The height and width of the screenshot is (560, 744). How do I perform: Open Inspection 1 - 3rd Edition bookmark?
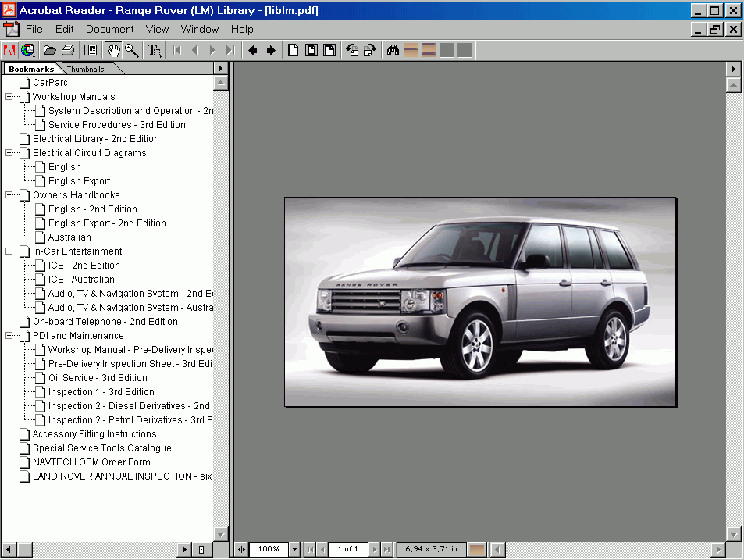101,392
